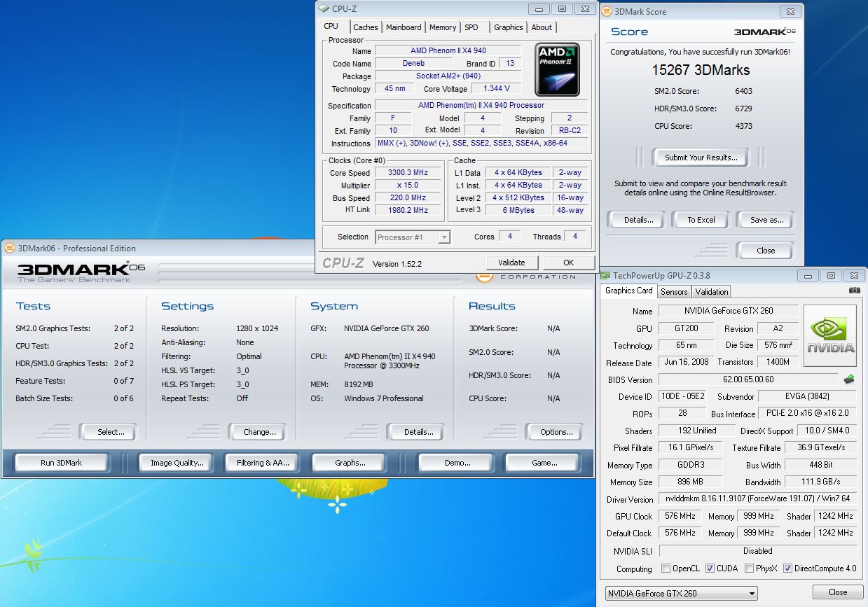
Task: Switch to the Mainboard tab in CPU-Z
Action: pyautogui.click(x=404, y=27)
